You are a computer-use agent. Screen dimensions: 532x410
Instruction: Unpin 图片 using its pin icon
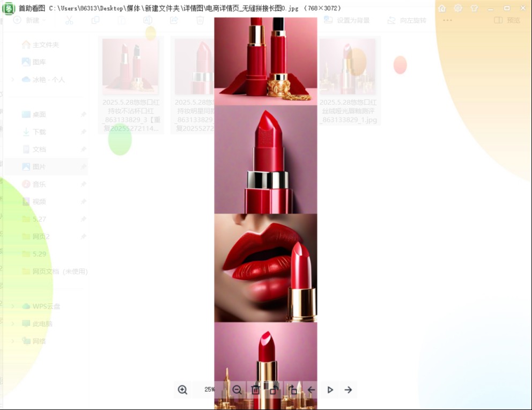[x=84, y=167]
